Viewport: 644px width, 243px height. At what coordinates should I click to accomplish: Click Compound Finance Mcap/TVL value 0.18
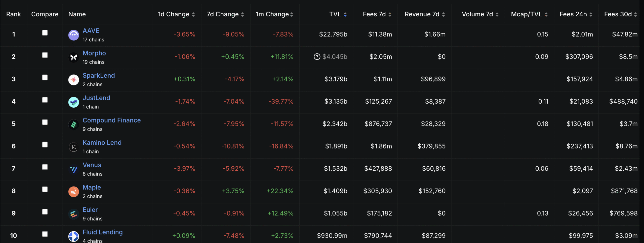(x=543, y=124)
